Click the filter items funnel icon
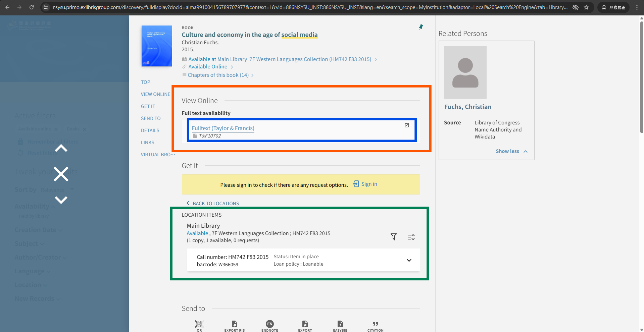This screenshot has height=332, width=644. (394, 237)
